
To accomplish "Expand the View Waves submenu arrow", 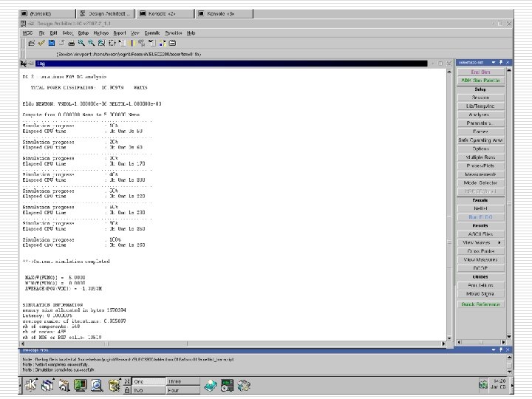I will tap(499, 242).
